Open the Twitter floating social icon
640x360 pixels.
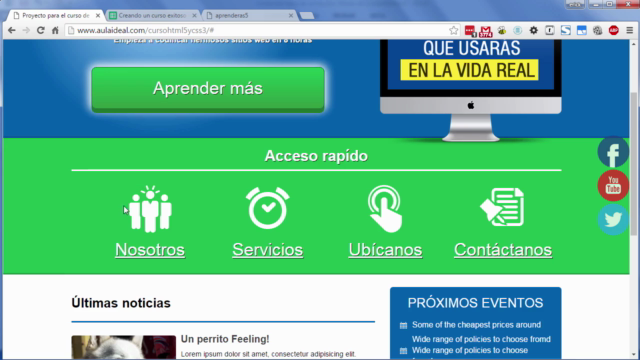(613, 220)
